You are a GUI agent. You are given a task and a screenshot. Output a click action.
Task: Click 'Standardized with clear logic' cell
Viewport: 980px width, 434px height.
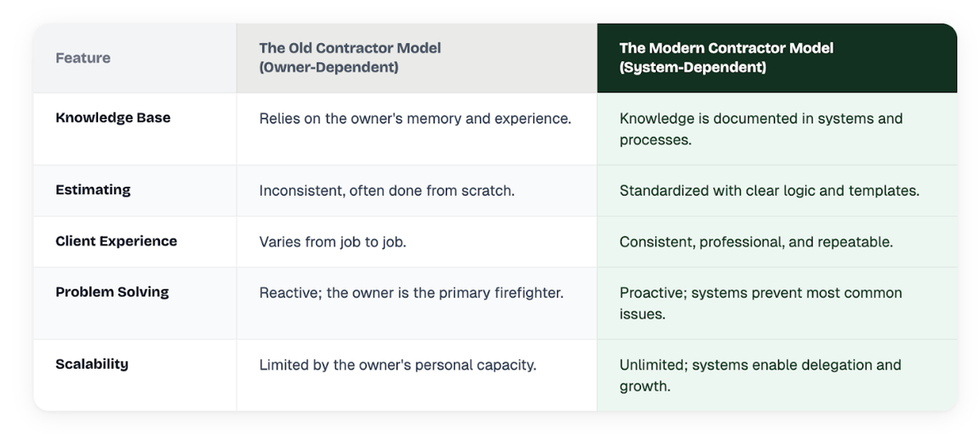769,190
